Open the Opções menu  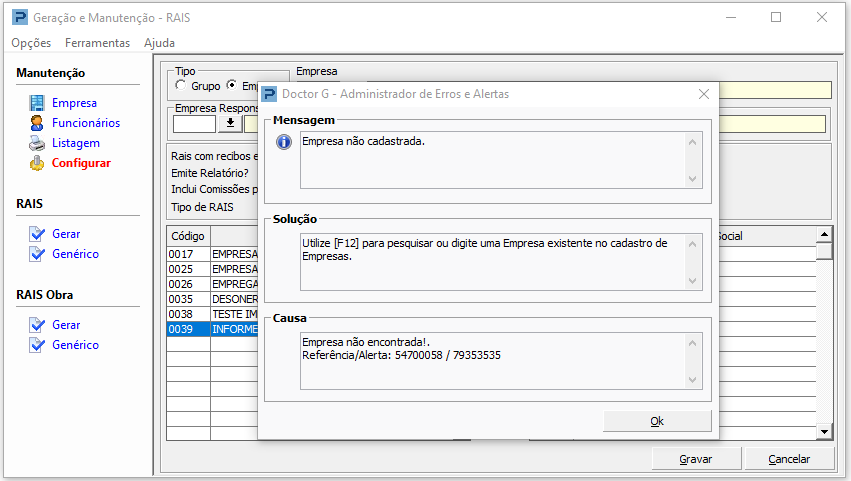[x=31, y=43]
